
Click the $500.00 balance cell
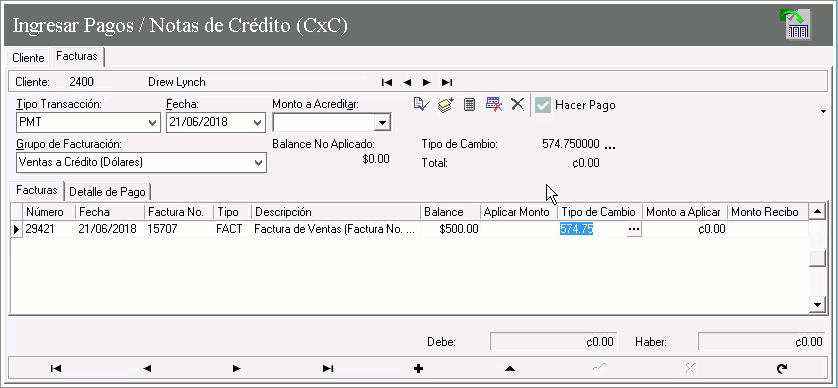click(451, 229)
